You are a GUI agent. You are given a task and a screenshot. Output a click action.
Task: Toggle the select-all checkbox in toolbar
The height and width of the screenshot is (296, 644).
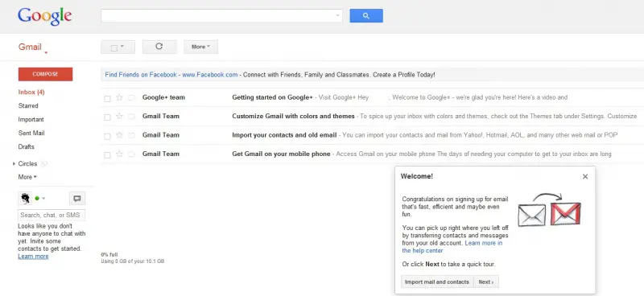coord(114,48)
